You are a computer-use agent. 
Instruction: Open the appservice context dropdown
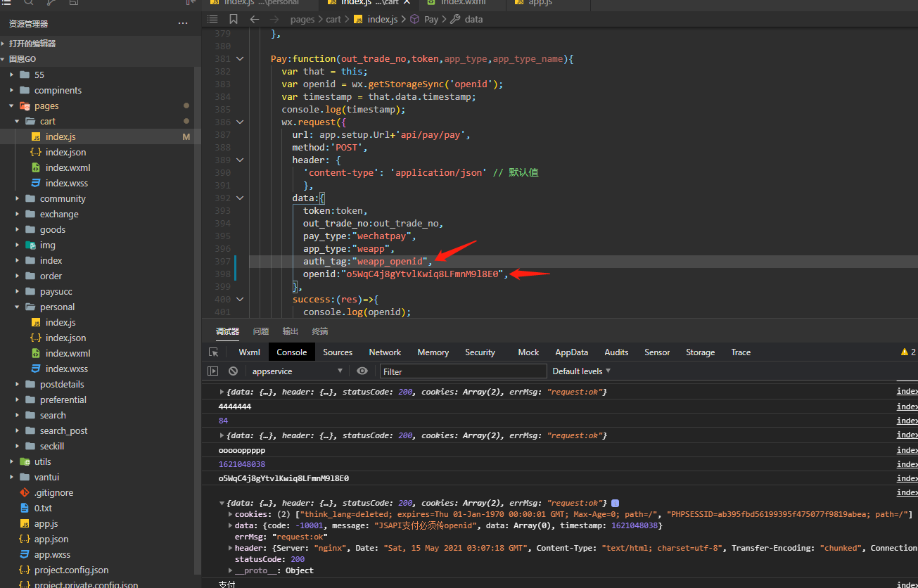(x=298, y=371)
